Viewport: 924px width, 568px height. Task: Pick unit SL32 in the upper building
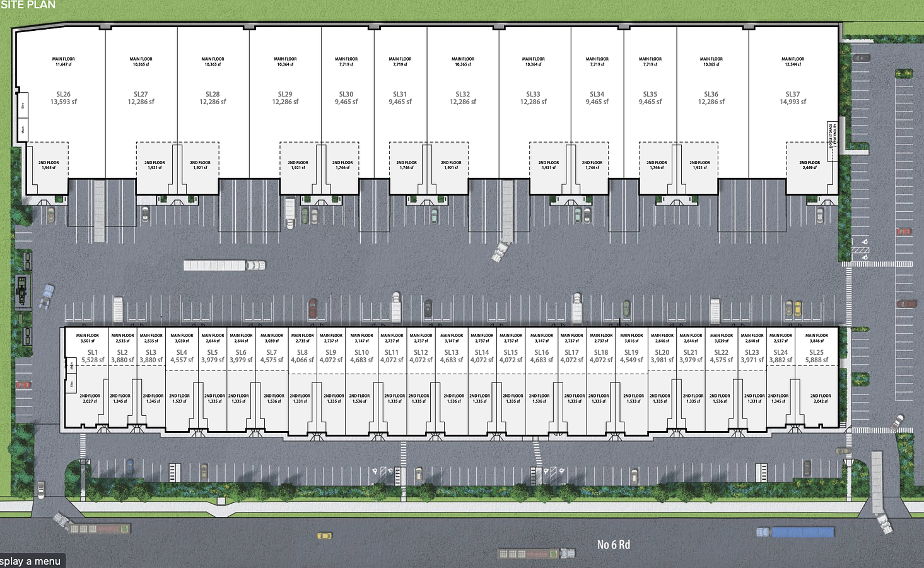point(463,98)
